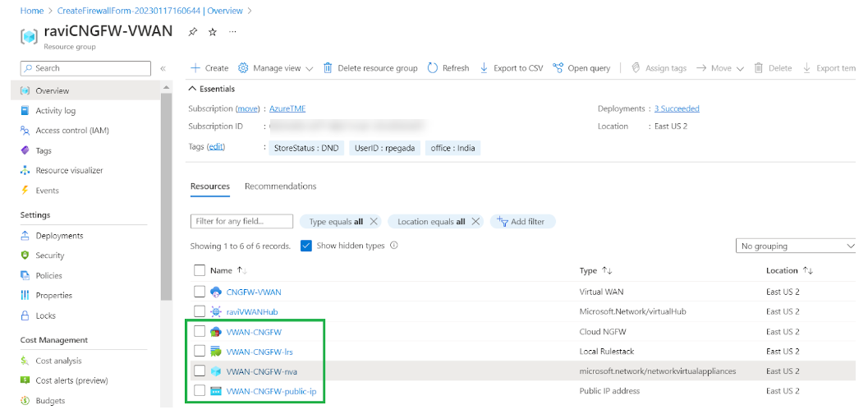Open Access control (IAM) in sidebar
Image resolution: width=868 pixels, height=419 pixels.
(71, 131)
